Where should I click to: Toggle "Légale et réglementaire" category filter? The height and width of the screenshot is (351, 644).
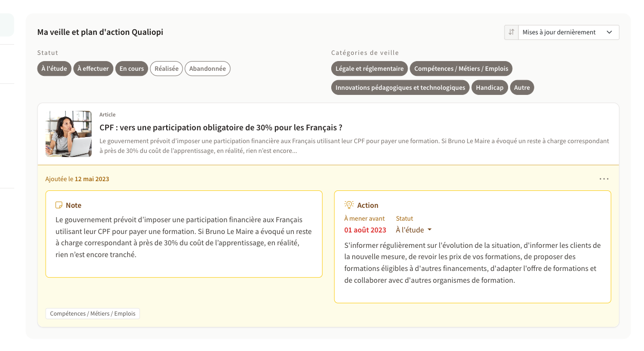tap(369, 69)
